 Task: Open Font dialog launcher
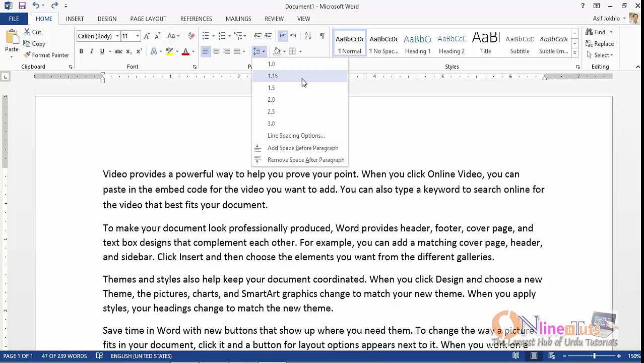(195, 67)
